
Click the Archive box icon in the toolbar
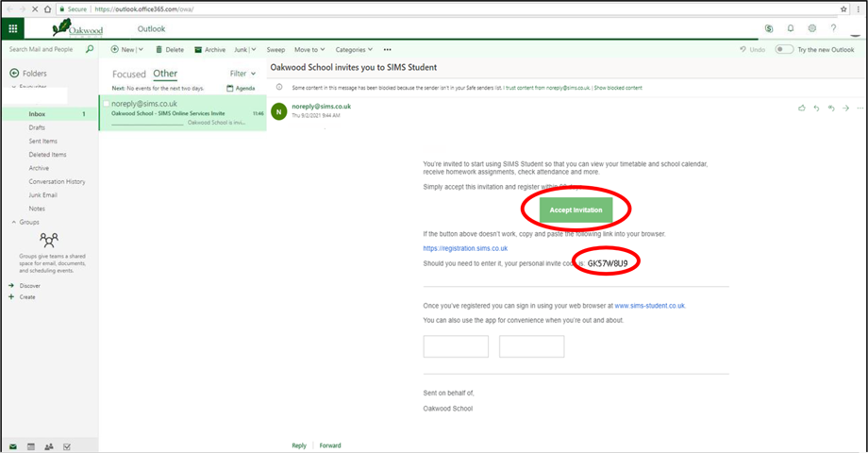(x=197, y=49)
